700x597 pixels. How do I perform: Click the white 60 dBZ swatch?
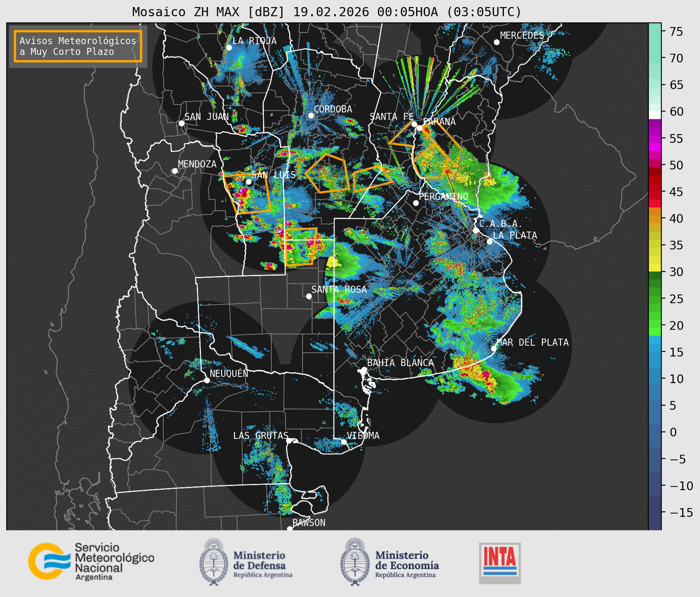tap(655, 115)
